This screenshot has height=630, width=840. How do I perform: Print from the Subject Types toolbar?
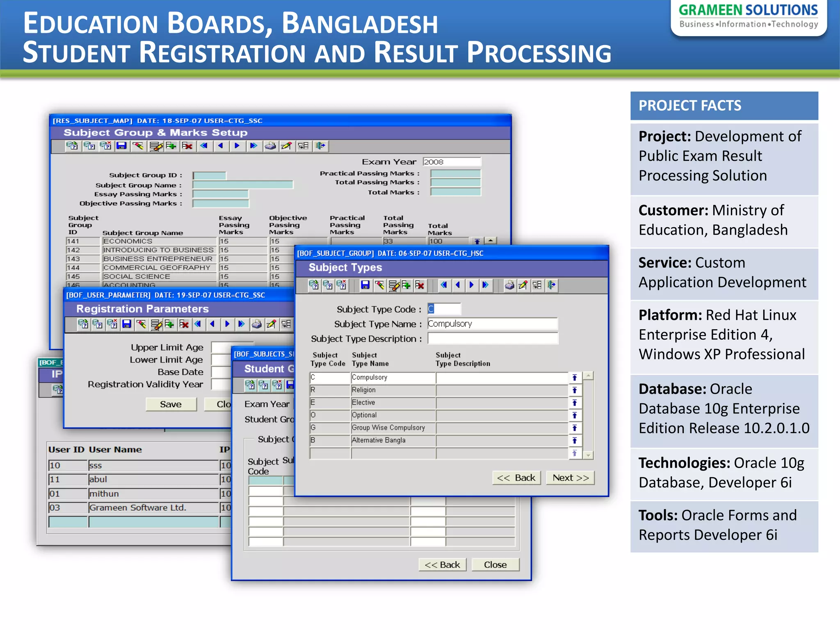pos(509,285)
